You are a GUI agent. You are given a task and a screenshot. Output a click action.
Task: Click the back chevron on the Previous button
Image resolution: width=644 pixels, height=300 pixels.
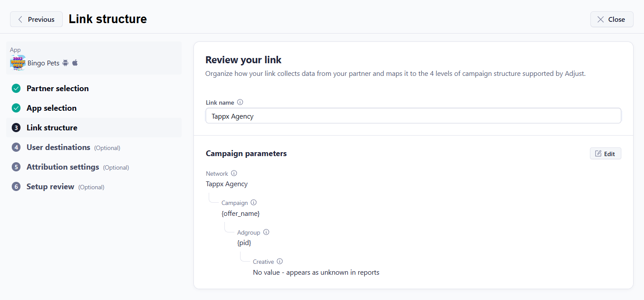click(20, 19)
